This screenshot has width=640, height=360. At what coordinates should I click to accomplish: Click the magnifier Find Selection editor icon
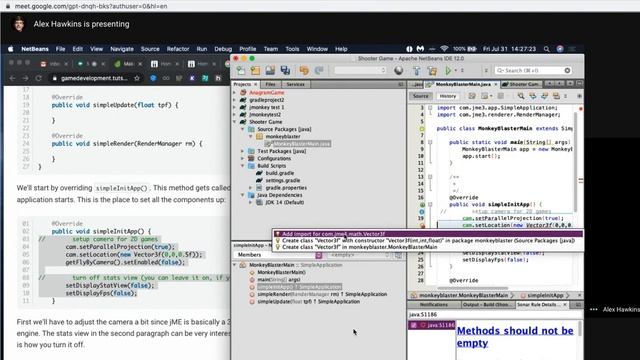(x=521, y=96)
